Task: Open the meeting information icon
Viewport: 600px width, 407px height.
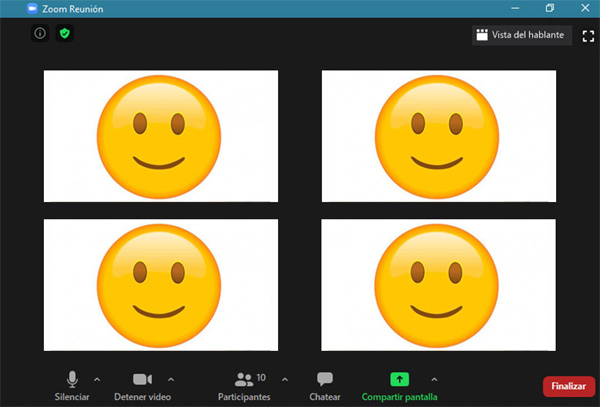Action: point(40,33)
